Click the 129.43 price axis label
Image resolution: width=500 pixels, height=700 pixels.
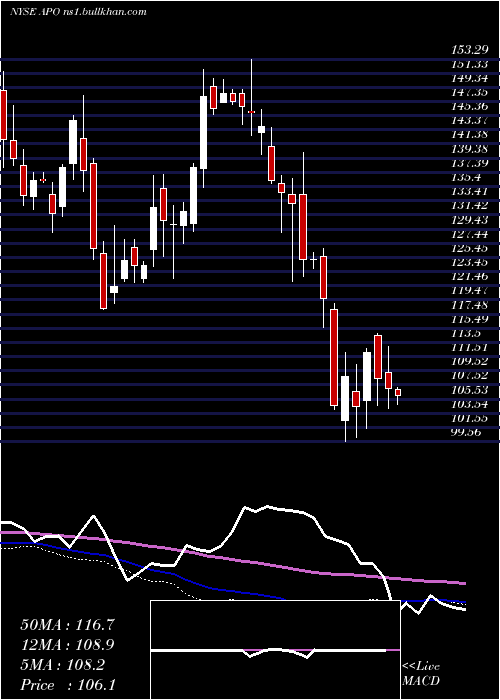tap(469, 220)
